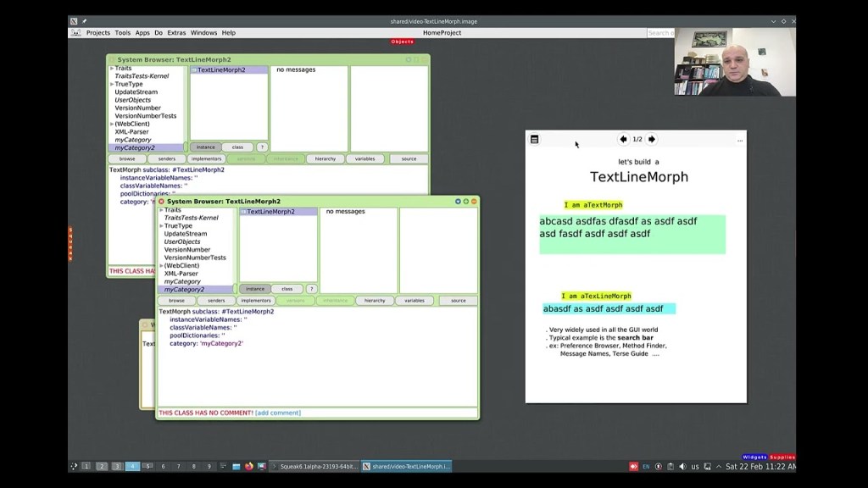This screenshot has width=868, height=488.
Task: Click the EN keyboard layout indicator
Action: 647,466
